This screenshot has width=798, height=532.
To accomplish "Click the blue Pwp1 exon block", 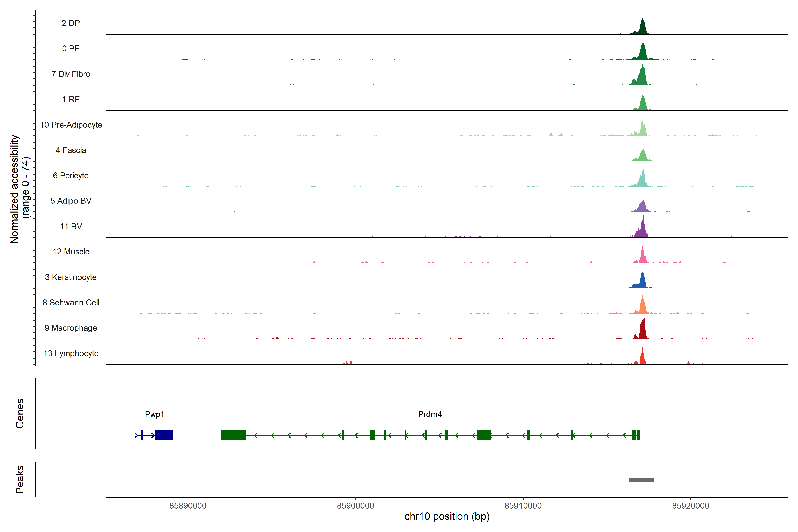I will (164, 435).
